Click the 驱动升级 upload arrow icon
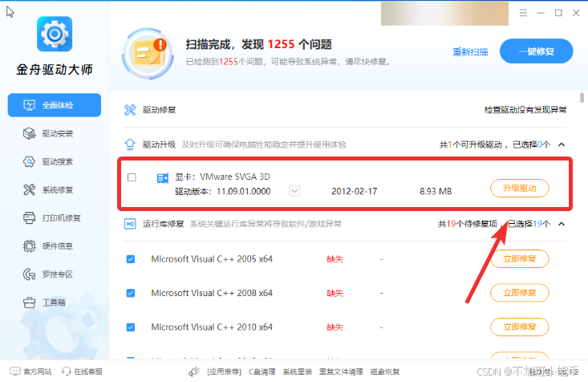 tap(130, 144)
